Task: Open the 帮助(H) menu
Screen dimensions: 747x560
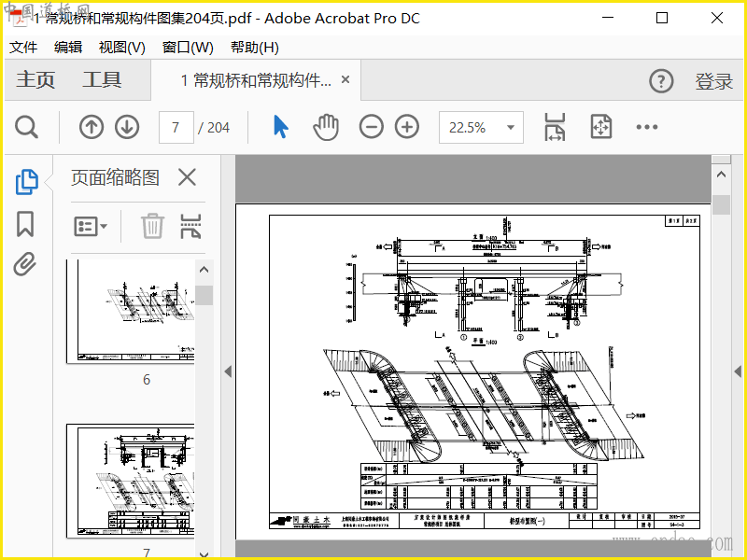Action: coord(255,48)
